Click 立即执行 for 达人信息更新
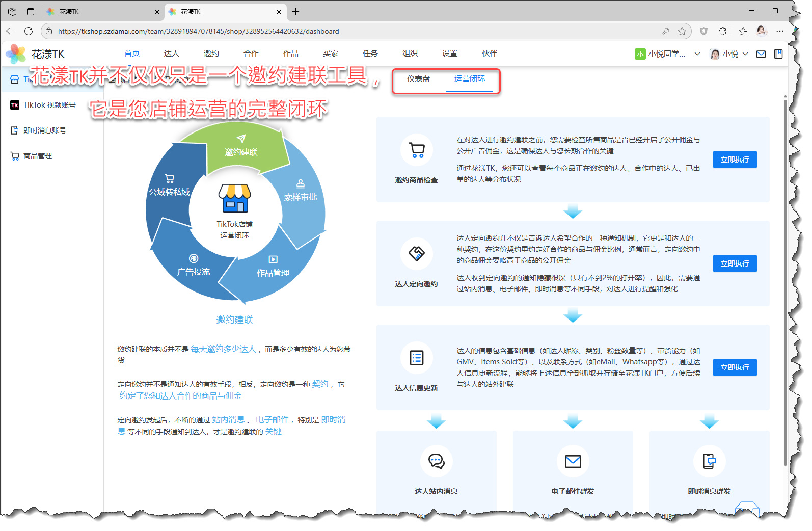This screenshot has height=531, width=812. 734,367
